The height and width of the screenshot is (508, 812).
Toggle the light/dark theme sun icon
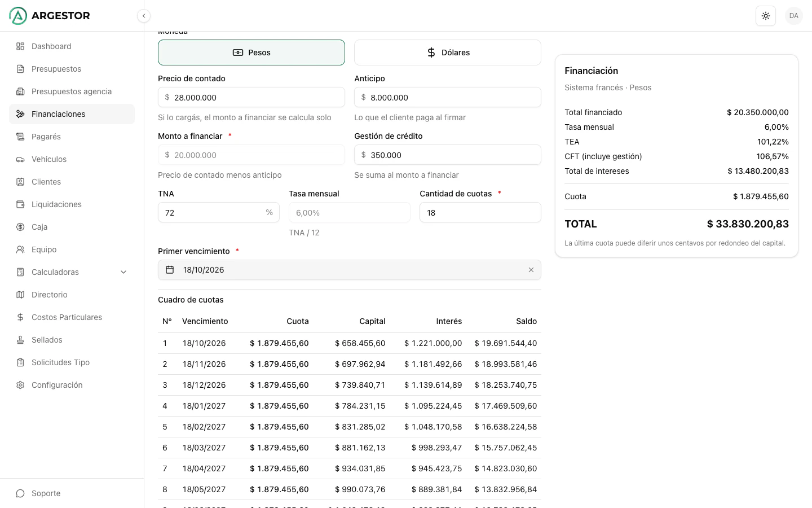pyautogui.click(x=766, y=16)
